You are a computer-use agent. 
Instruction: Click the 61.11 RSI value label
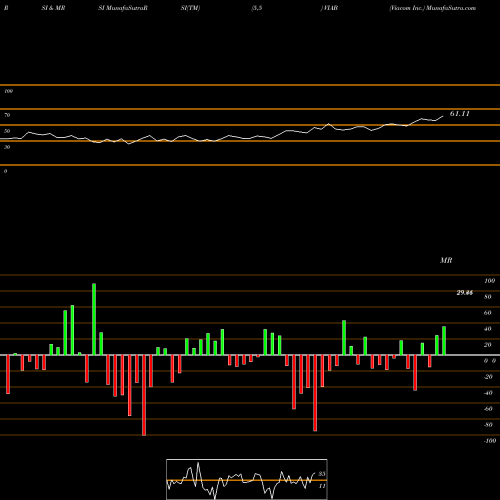[460, 114]
